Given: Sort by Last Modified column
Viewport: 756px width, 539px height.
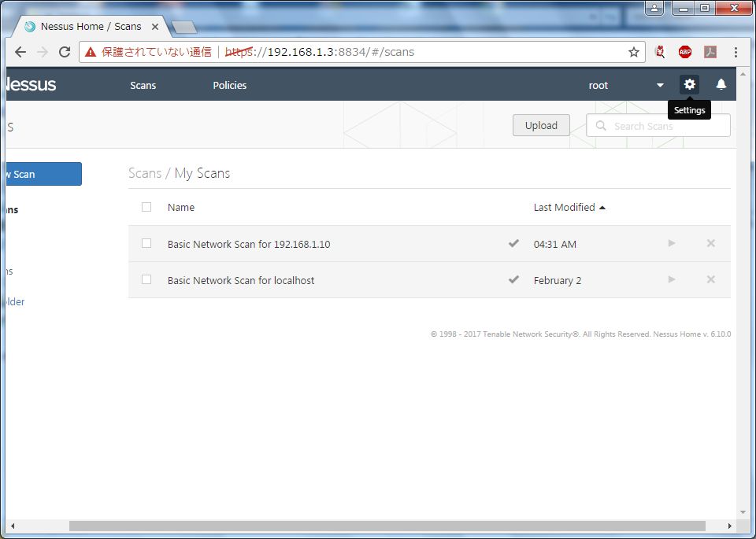Looking at the screenshot, I should pos(569,207).
